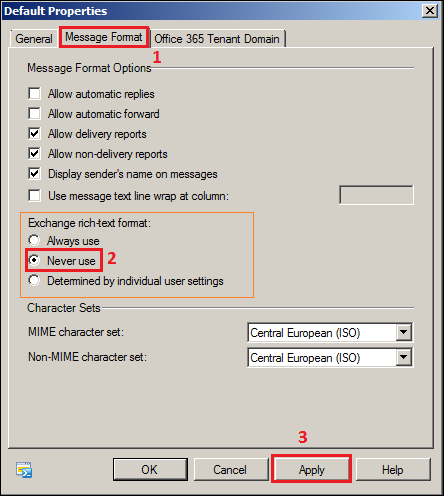
Task: Open the MIME character set dropdown
Action: (x=404, y=332)
